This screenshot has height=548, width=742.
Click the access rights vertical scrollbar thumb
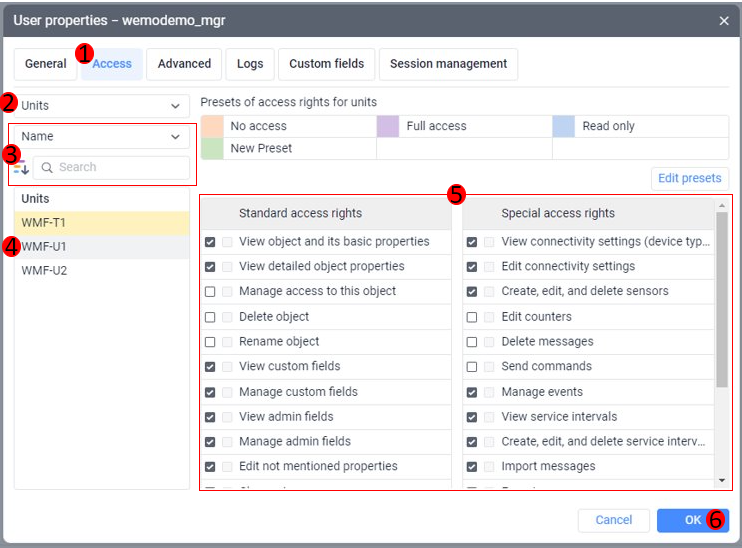pos(722,300)
